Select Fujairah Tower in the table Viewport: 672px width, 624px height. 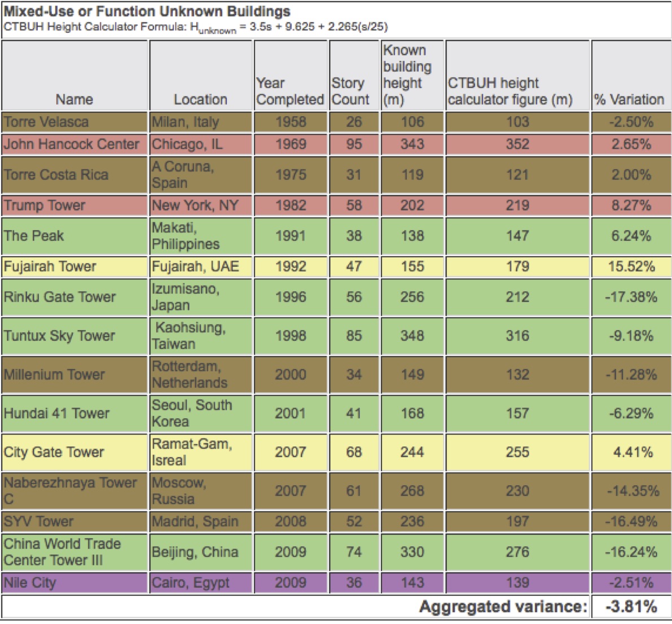point(50,266)
